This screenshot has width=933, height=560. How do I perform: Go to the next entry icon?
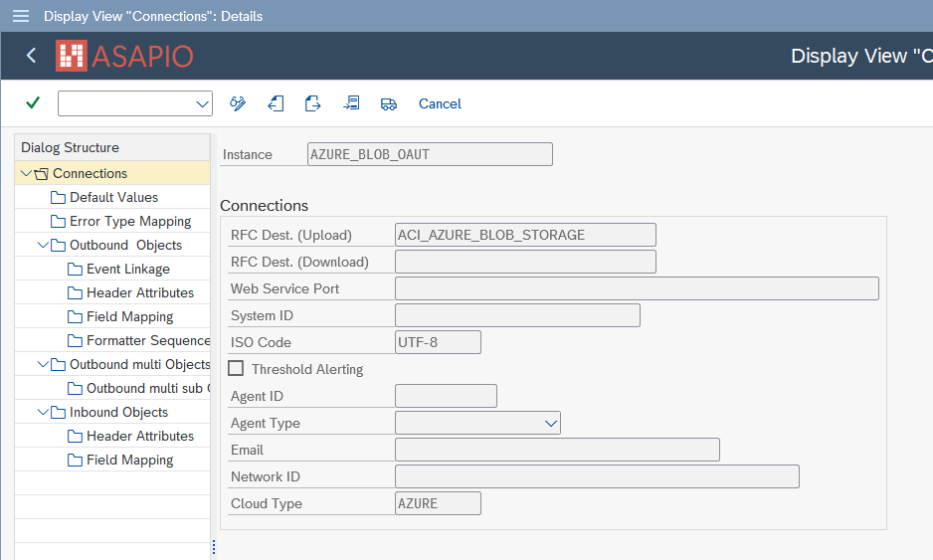point(313,103)
